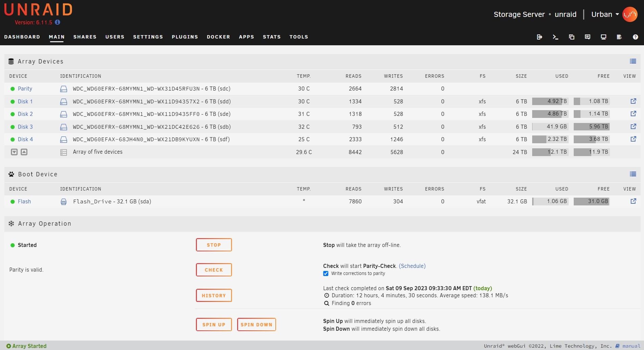
Task: Open the system log viewer
Action: [619, 37]
